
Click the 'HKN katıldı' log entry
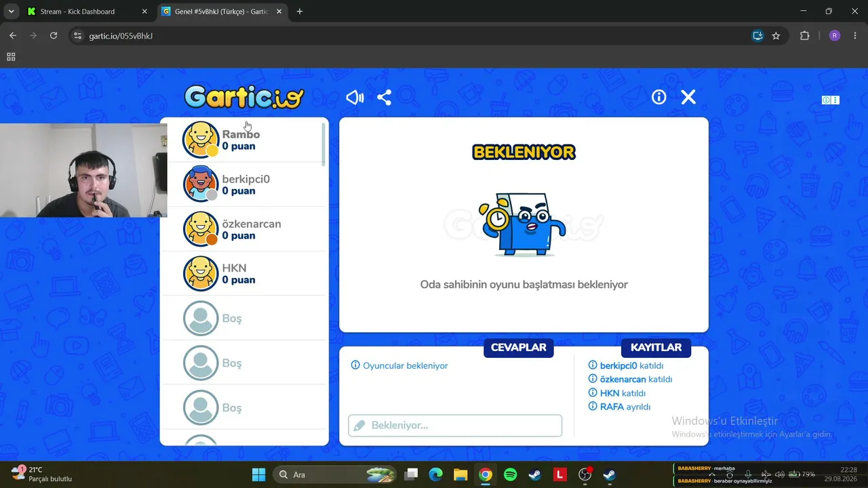(617, 393)
